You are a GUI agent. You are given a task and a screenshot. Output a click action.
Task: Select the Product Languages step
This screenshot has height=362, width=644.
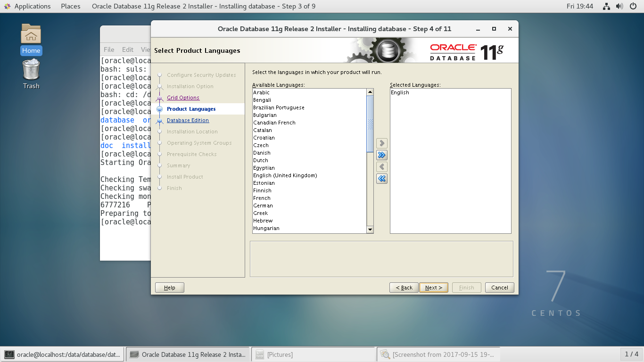pyautogui.click(x=191, y=109)
